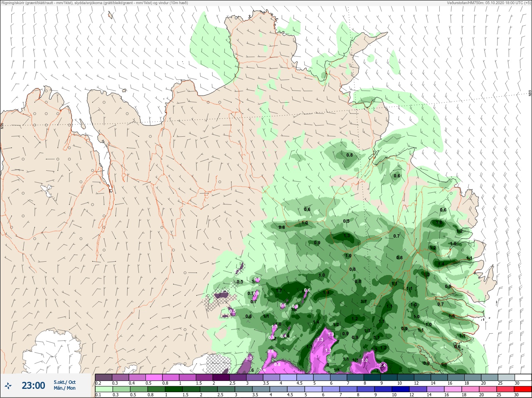Pick the bright pink swatch labeled 0.5 in upper legend

click(154, 377)
